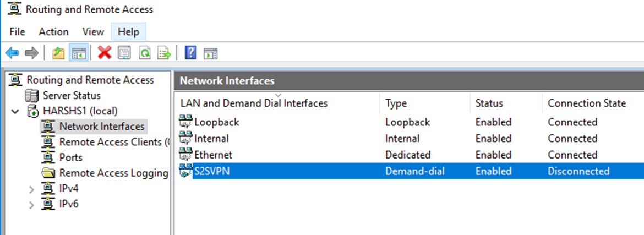Expand the IPv4 tree node

pyautogui.click(x=31, y=189)
